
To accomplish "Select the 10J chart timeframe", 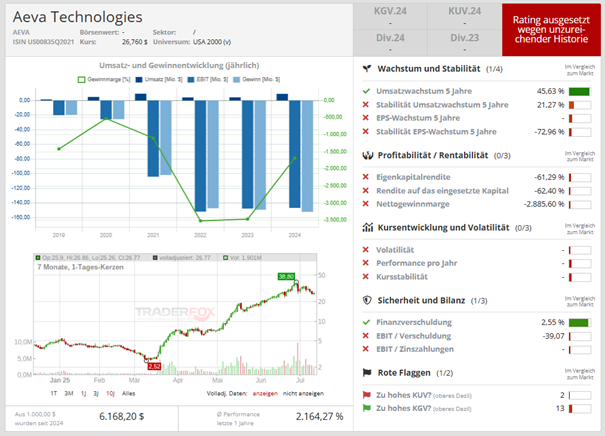I will pos(110,394).
